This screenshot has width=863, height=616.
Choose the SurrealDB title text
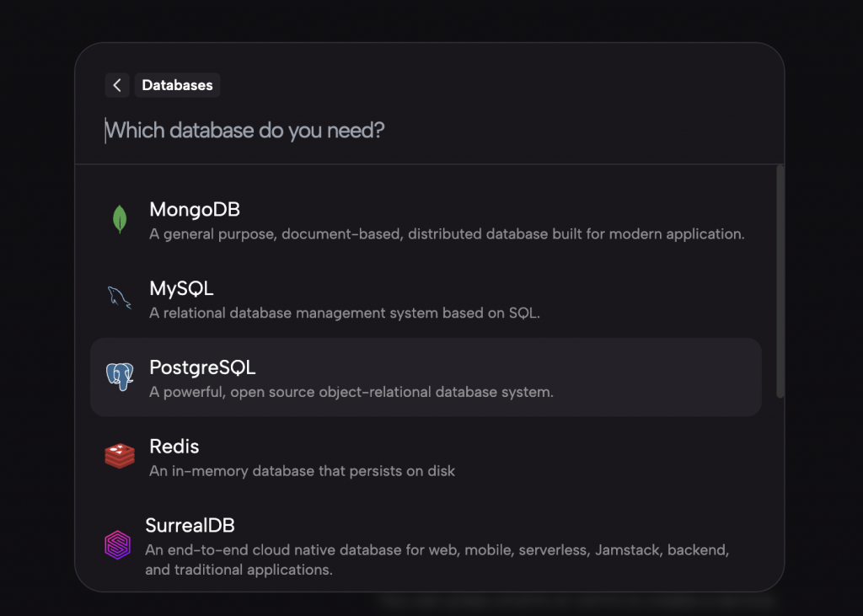190,525
